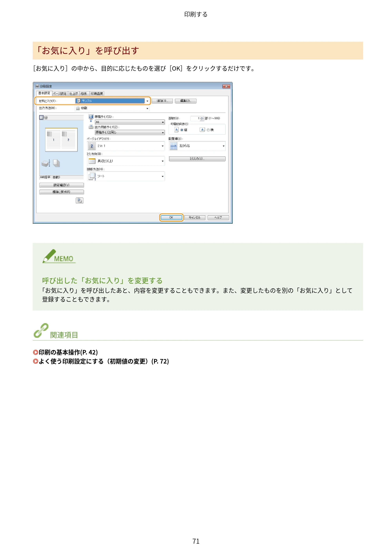The height and width of the screenshot is (555, 392).
Task: Click the copies number input field
Action: (195, 118)
